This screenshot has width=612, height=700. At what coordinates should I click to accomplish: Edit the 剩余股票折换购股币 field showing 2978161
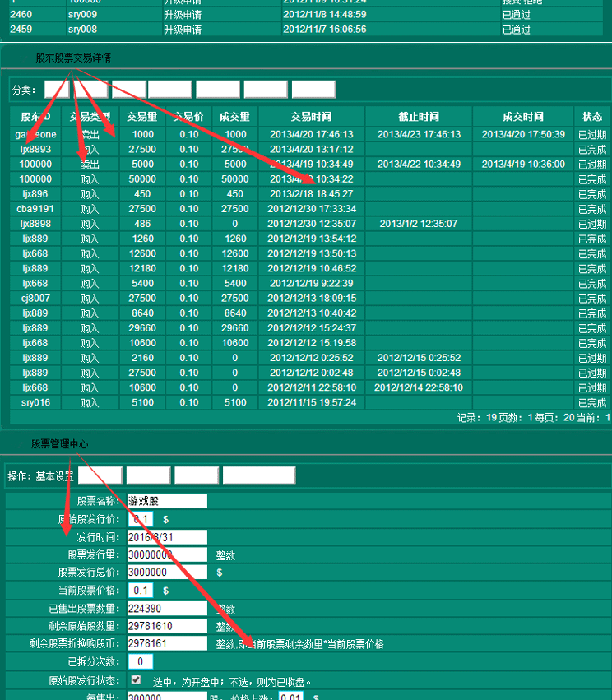[x=168, y=643]
